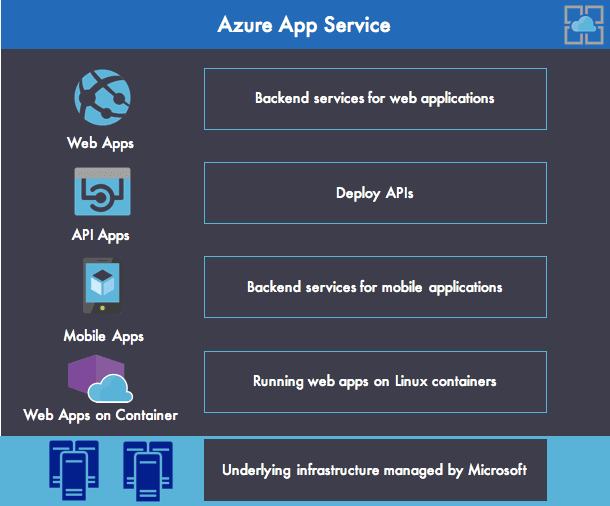This screenshot has width=610, height=506.
Task: Click the API Apps text label
Action: tap(101, 236)
